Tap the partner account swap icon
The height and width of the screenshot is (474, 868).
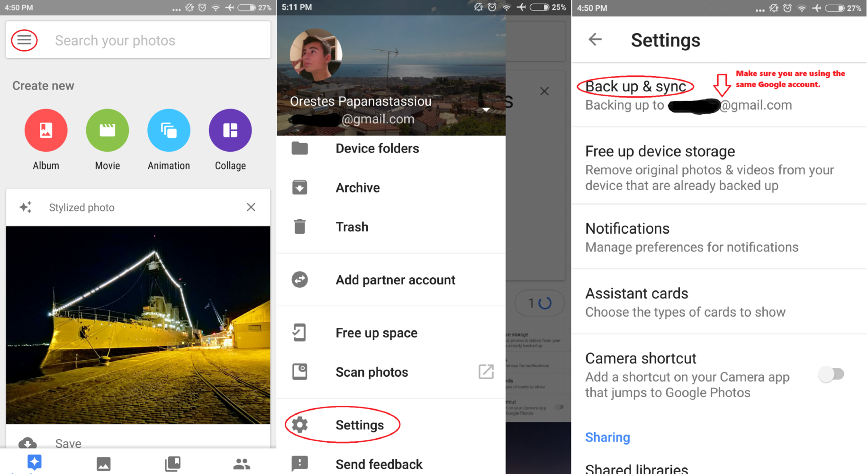(x=300, y=280)
